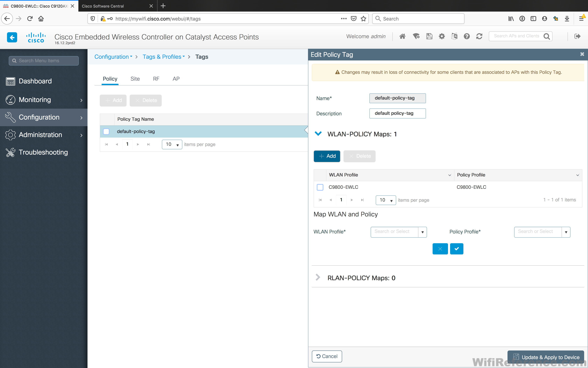Click Cancel at the panel bottom

click(327, 356)
